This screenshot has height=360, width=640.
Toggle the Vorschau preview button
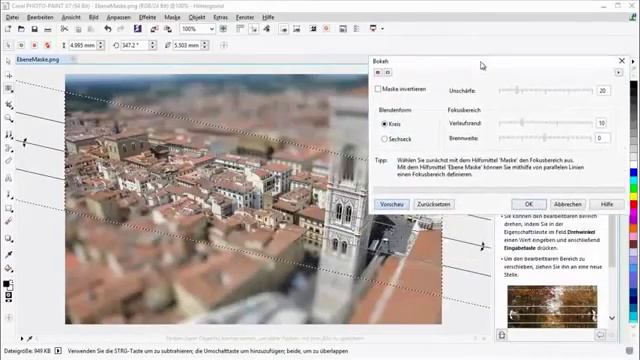[392, 204]
